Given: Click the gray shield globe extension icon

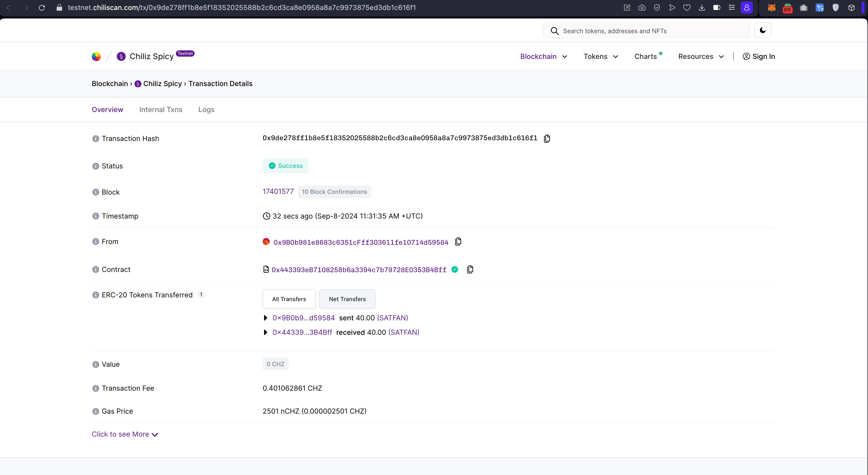Looking at the screenshot, I should click(836, 7).
